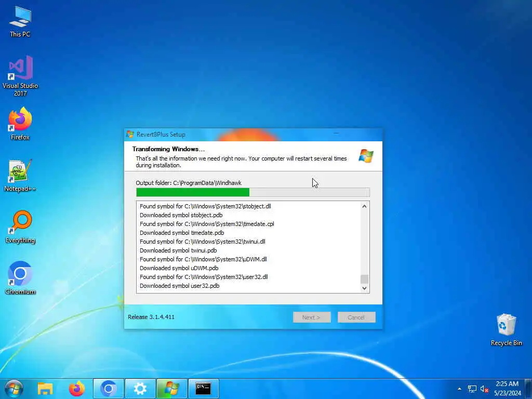Switch to Revert8Plus Setup taskbar button

pos(171,389)
